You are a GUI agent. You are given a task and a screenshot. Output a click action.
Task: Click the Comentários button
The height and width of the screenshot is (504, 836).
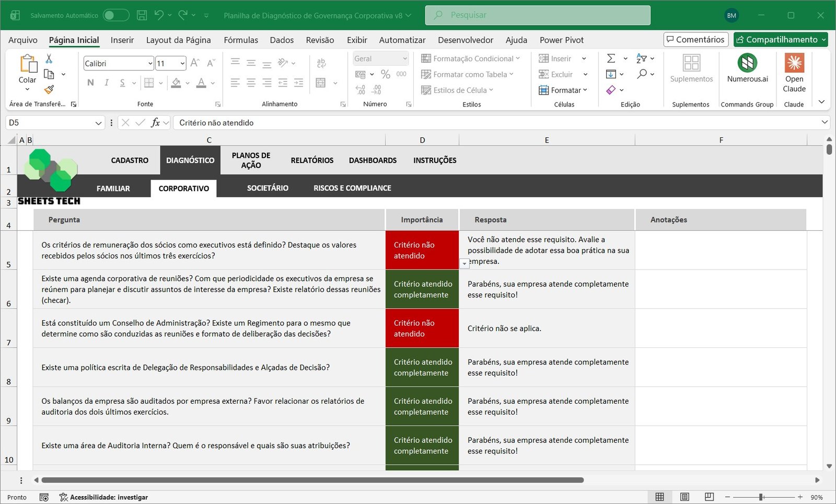coord(695,40)
